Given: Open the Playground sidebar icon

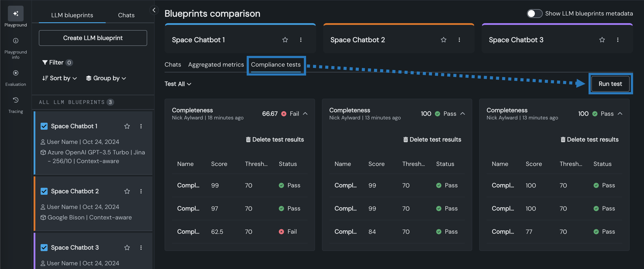Looking at the screenshot, I should point(15,14).
